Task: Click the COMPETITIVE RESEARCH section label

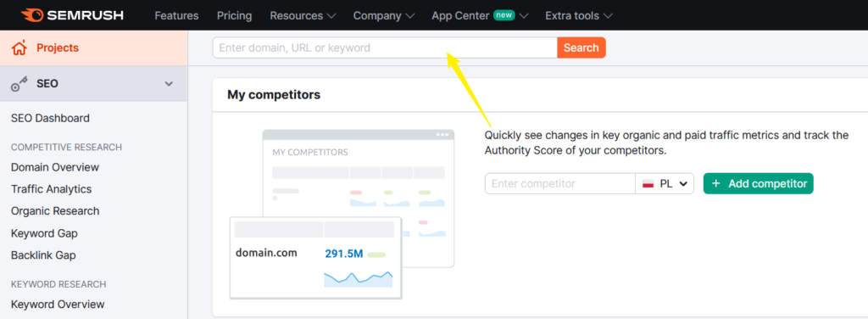Action: [x=66, y=147]
